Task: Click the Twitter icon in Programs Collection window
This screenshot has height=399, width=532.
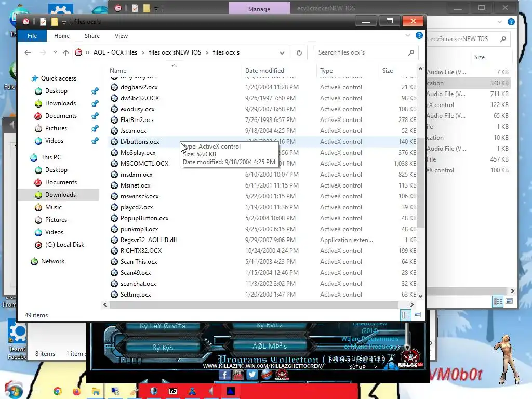Action: click(x=252, y=375)
